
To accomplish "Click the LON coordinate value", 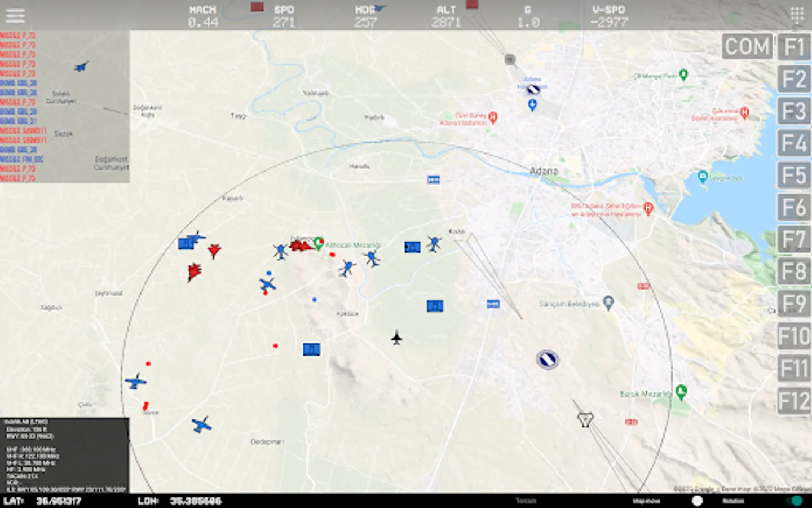I will click(196, 501).
